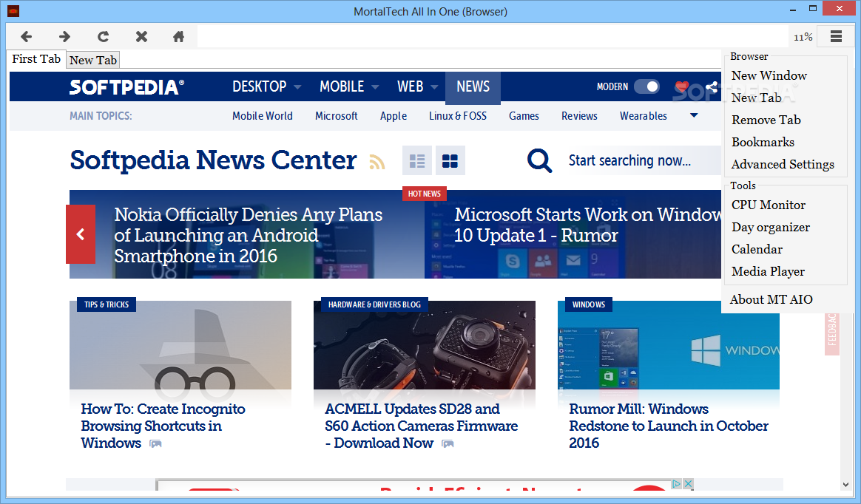This screenshot has height=504, width=861.
Task: Open Day organizer tool
Action: (x=771, y=227)
